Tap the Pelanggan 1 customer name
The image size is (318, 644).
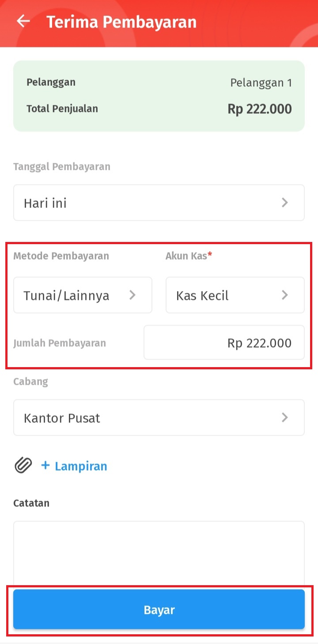point(261,83)
